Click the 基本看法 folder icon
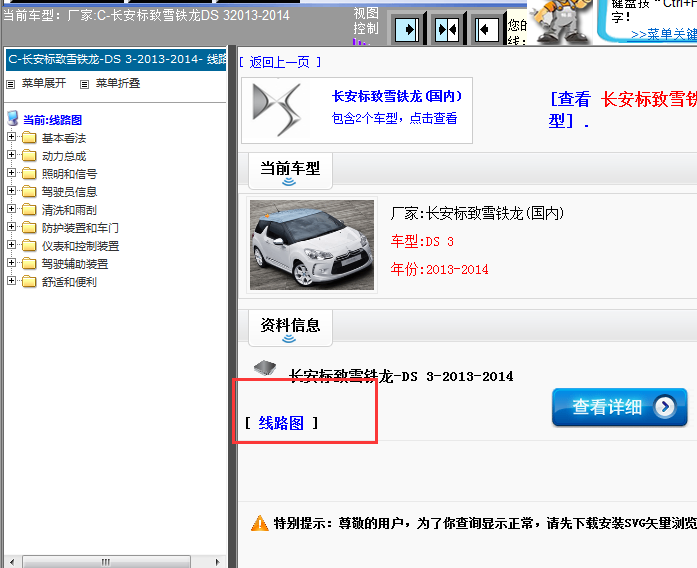 (29, 137)
